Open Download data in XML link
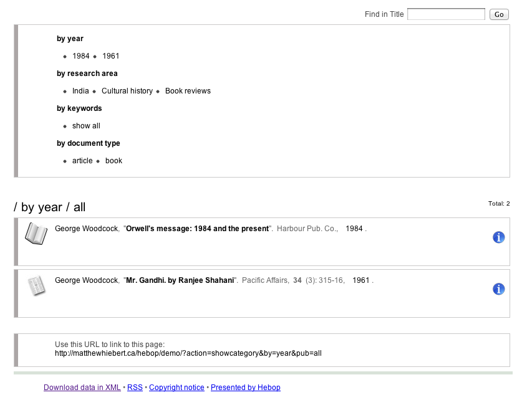Image resolution: width=532 pixels, height=400 pixels. point(82,387)
